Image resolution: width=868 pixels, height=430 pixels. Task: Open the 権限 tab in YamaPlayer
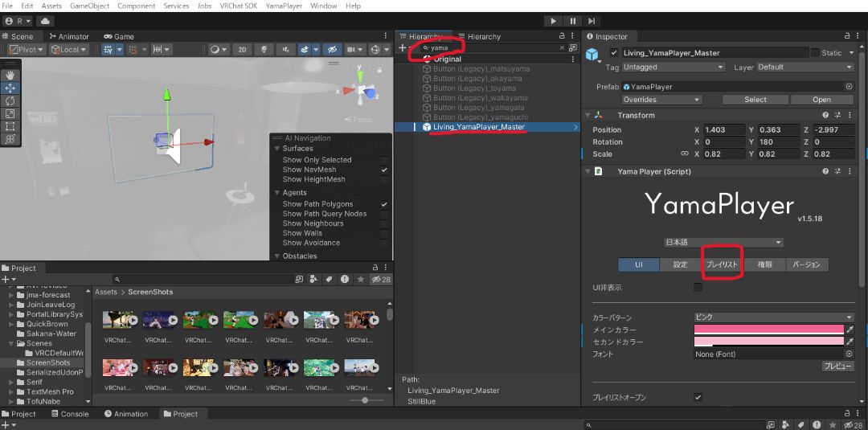point(764,264)
